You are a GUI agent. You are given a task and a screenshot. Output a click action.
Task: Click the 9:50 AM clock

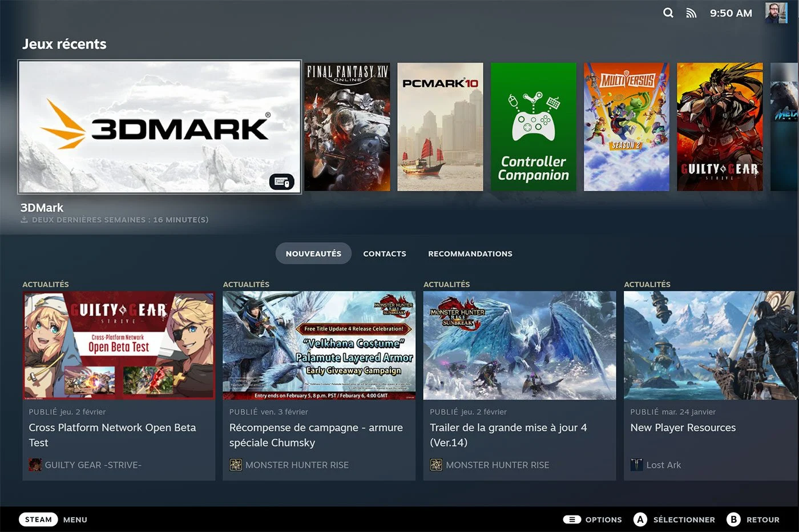click(x=731, y=13)
